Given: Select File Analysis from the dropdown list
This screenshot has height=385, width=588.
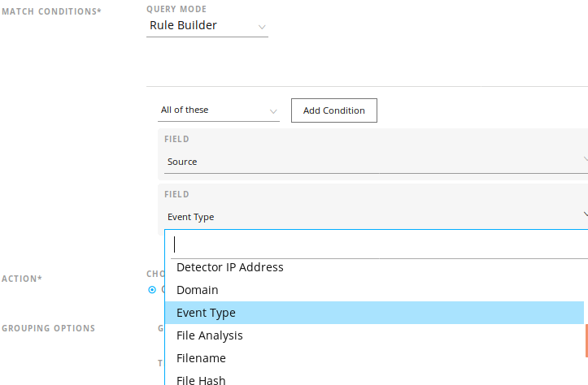Looking at the screenshot, I should click(x=210, y=335).
